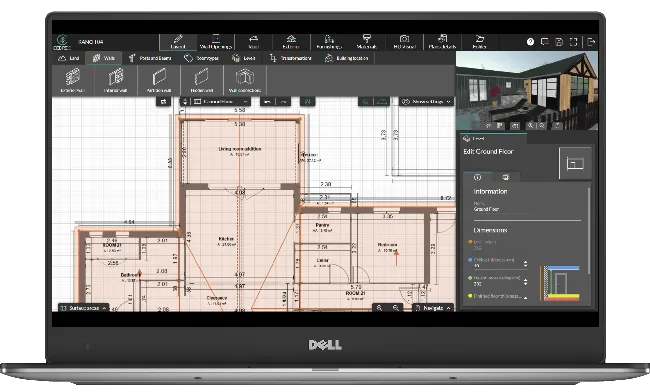Image resolution: width=650 pixels, height=392 pixels.
Task: Toggle the 2D plan view icon
Action: [x=366, y=102]
